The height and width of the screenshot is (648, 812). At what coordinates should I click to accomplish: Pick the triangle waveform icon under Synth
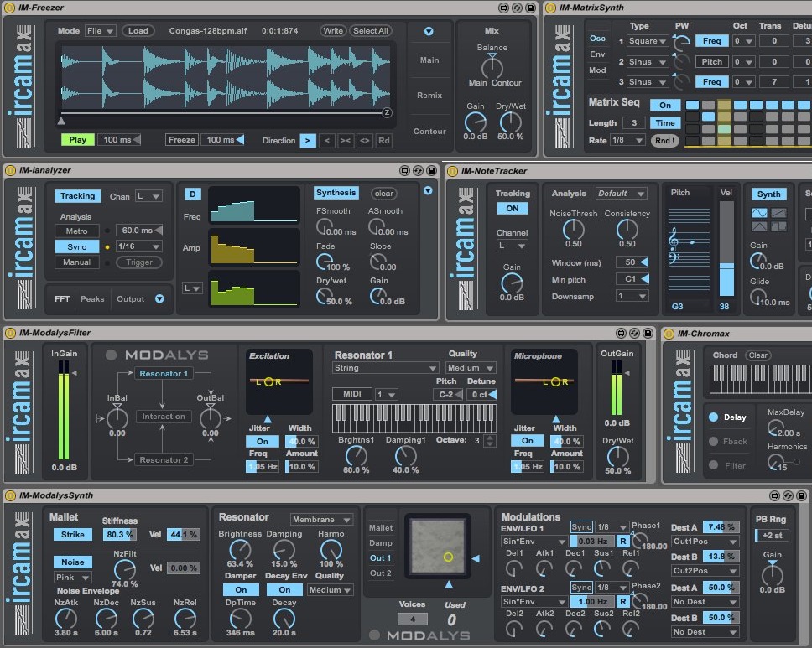tap(760, 226)
